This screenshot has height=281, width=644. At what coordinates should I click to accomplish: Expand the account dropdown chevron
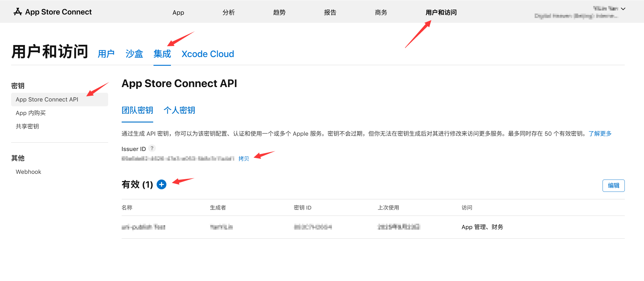623,9
